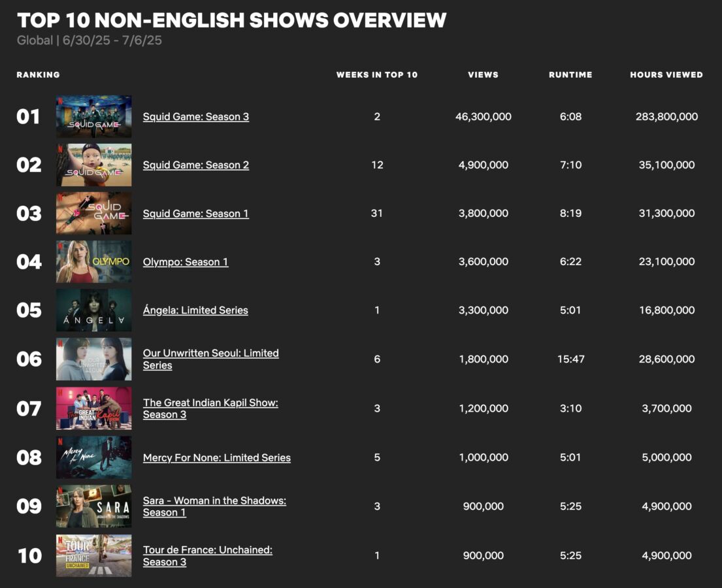The width and height of the screenshot is (722, 588).
Task: Select the 3,800,000 views value
Action: click(484, 213)
